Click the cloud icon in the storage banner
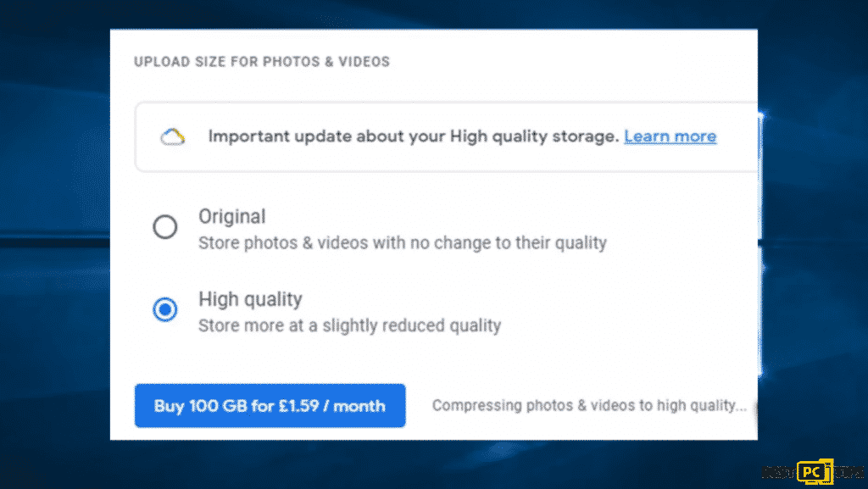 coord(173,136)
